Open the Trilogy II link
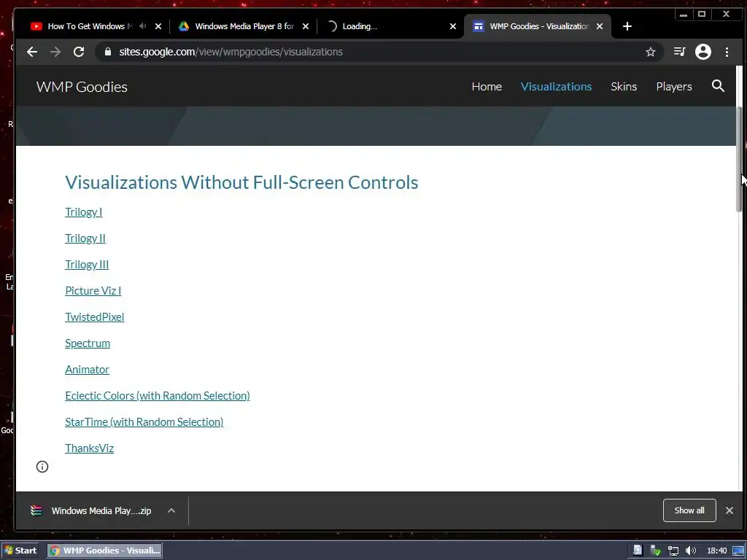747x560 pixels. (85, 238)
